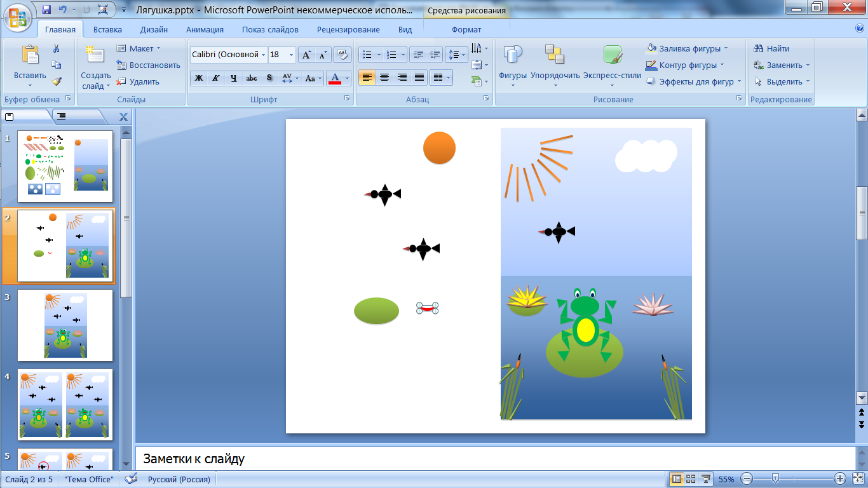The image size is (868, 488).
Task: Click Найти find button
Action: pyautogui.click(x=771, y=48)
